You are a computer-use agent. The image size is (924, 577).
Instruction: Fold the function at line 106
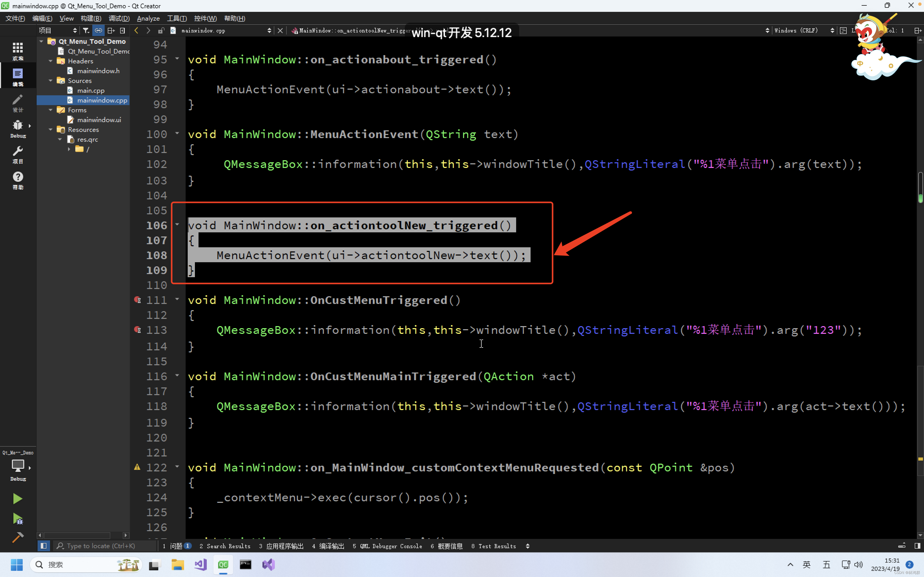(177, 224)
